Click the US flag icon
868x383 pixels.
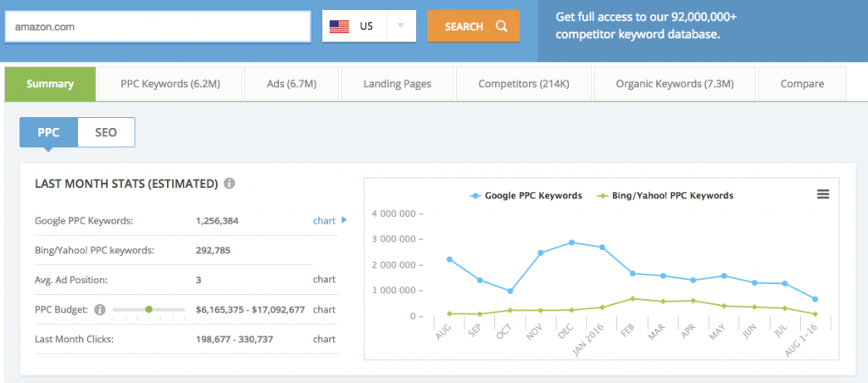(340, 26)
